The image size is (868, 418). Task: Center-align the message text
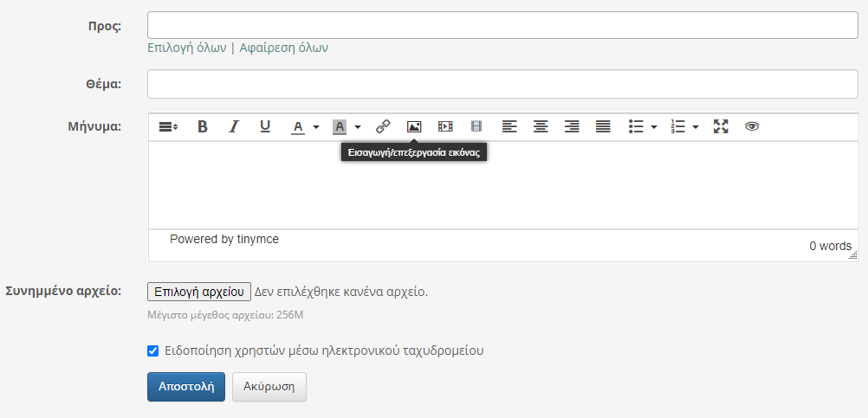541,126
